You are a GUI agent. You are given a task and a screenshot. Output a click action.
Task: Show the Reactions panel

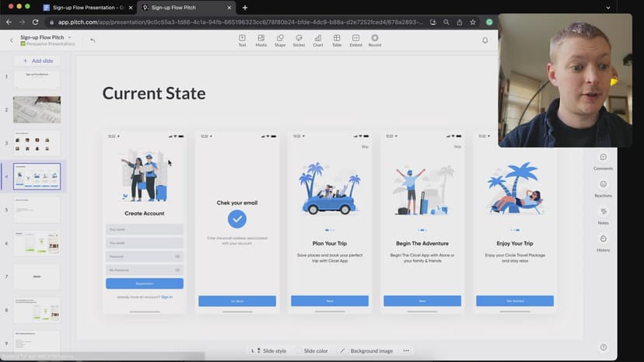pyautogui.click(x=603, y=188)
